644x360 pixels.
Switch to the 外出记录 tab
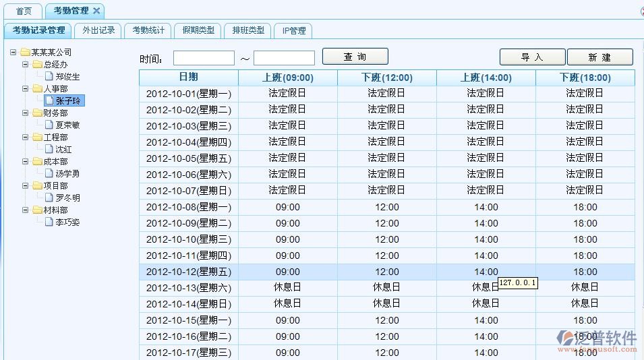(98, 30)
